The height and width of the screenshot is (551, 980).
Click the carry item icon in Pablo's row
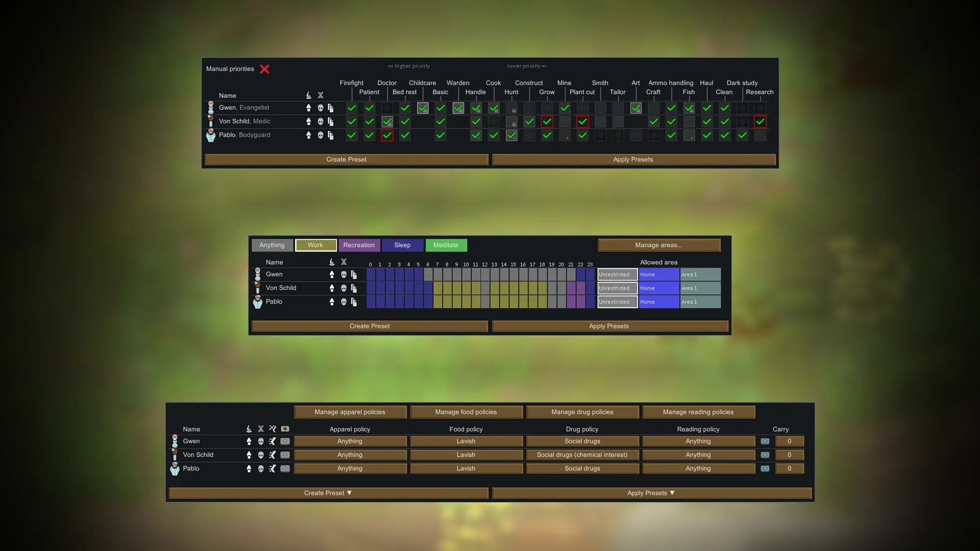[765, 468]
